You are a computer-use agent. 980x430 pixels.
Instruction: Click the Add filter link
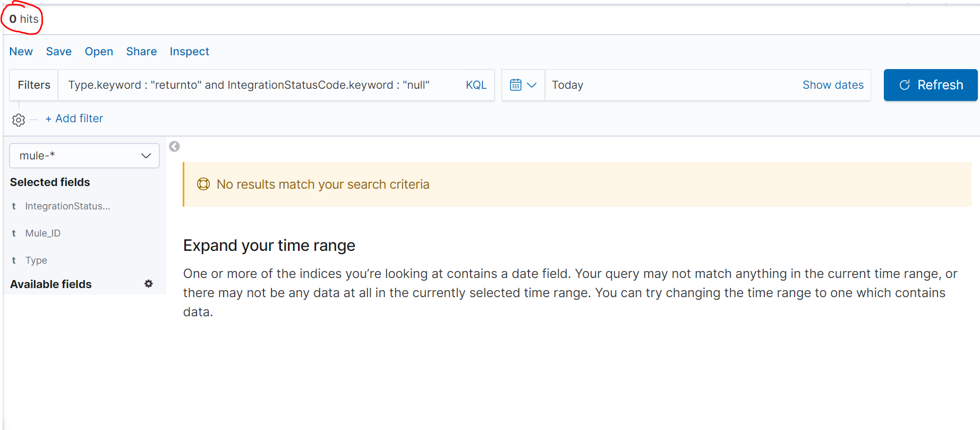tap(74, 119)
